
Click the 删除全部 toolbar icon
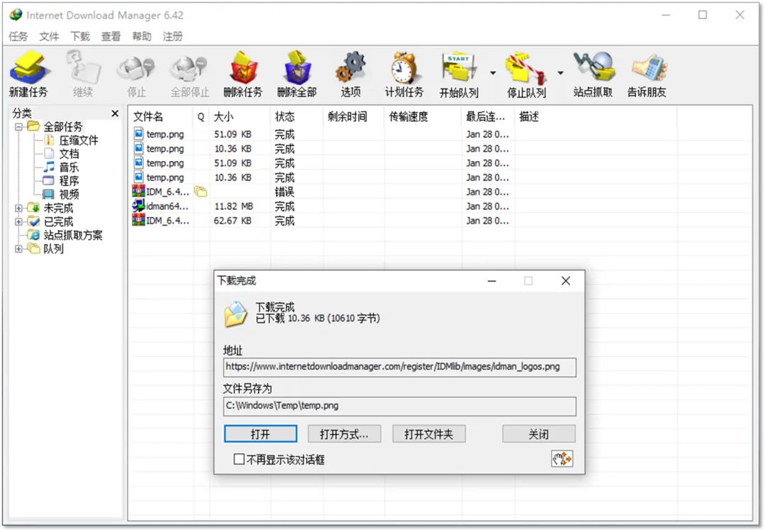click(x=297, y=74)
